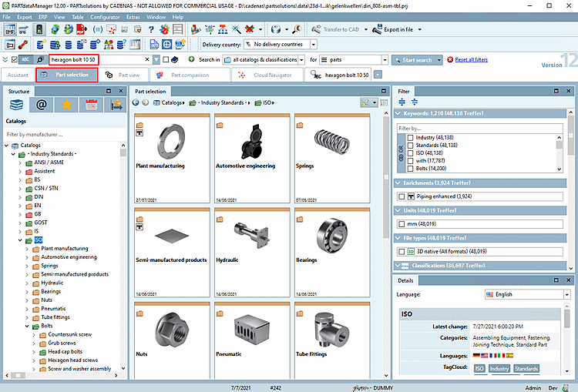
Task: Click the Reset all filters red icon
Action: pos(449,59)
